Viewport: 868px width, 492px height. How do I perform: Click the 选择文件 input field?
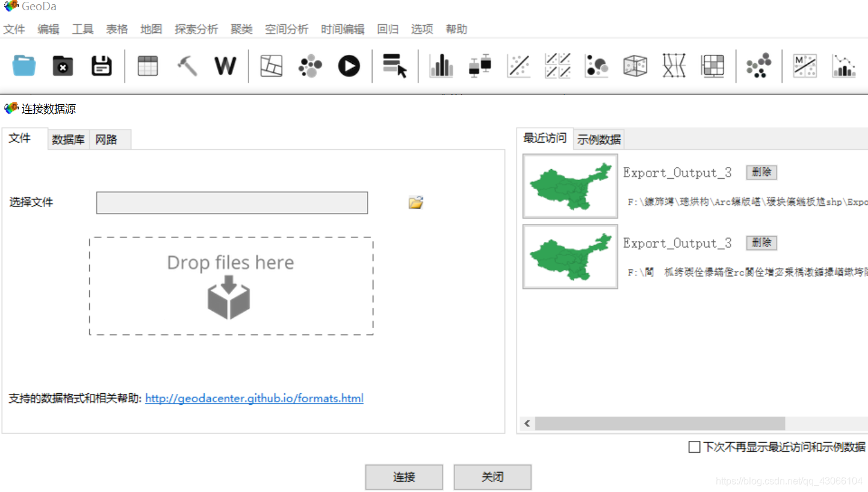(x=232, y=203)
